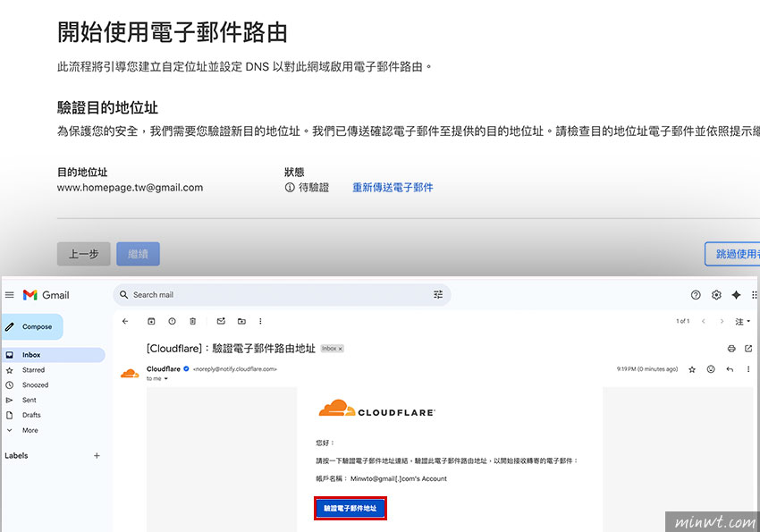Click 驗證電子郵件地址 verify button
The width and height of the screenshot is (760, 532).
click(x=350, y=508)
